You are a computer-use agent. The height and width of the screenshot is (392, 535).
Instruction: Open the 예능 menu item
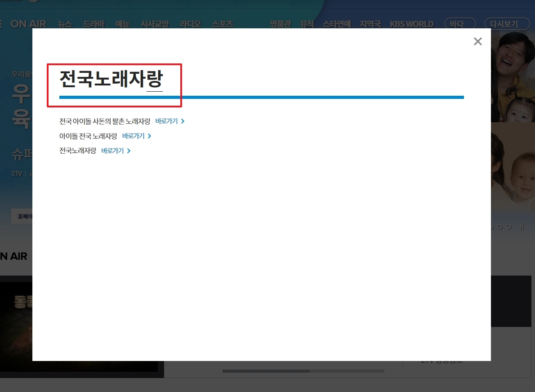click(x=122, y=24)
